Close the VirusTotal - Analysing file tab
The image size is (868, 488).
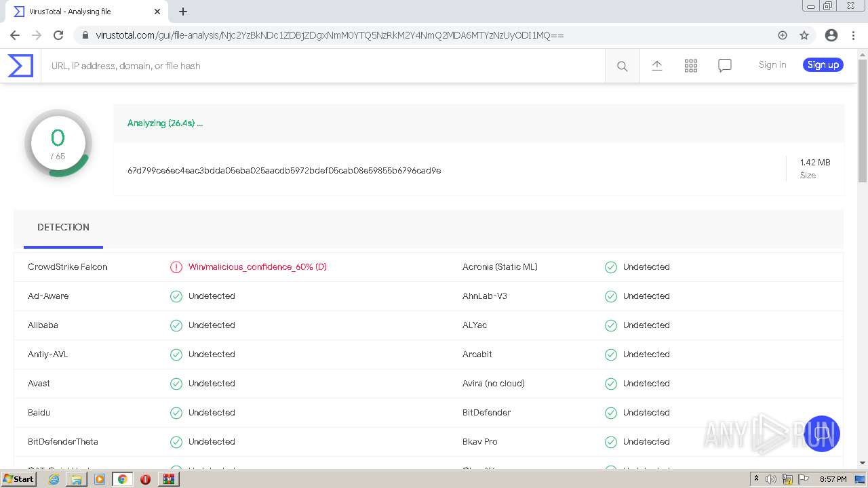(157, 12)
